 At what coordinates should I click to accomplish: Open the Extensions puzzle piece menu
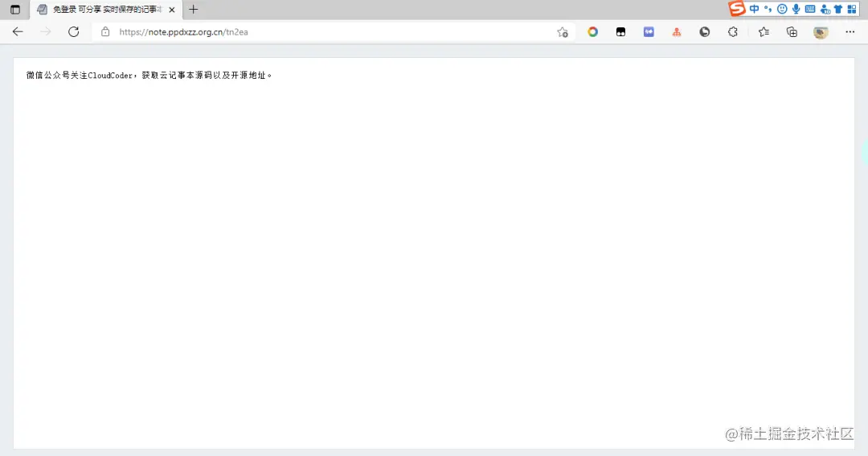[733, 32]
